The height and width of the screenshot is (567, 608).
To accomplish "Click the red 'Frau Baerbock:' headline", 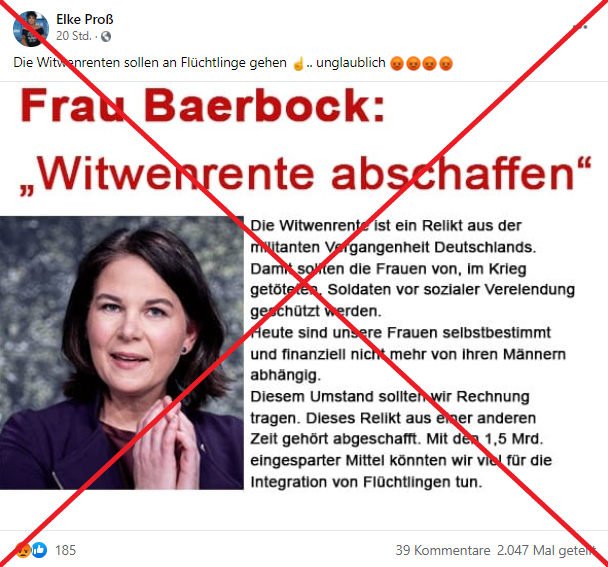I will click(202, 105).
